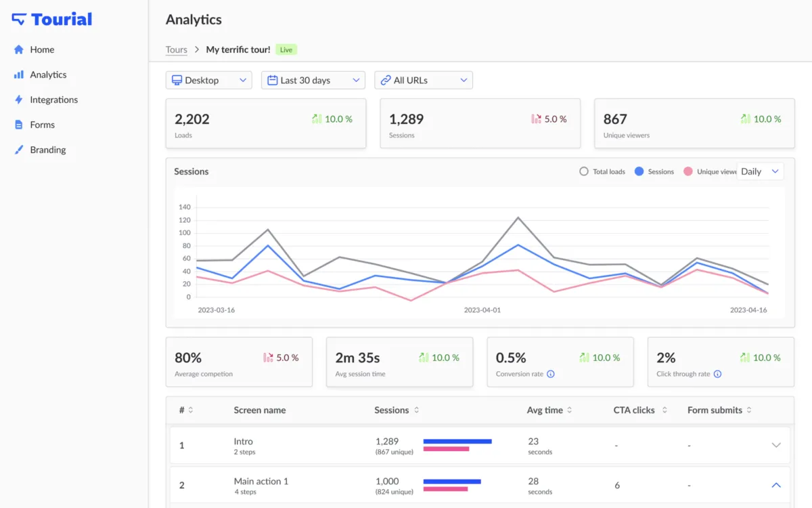Click the Integrations lightning bolt icon
Screen dimensions: 812x508
[x=19, y=100]
